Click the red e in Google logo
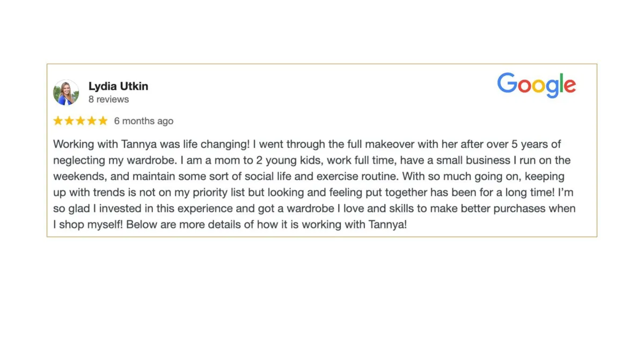Screen dimensions: 644x362 click(x=569, y=87)
